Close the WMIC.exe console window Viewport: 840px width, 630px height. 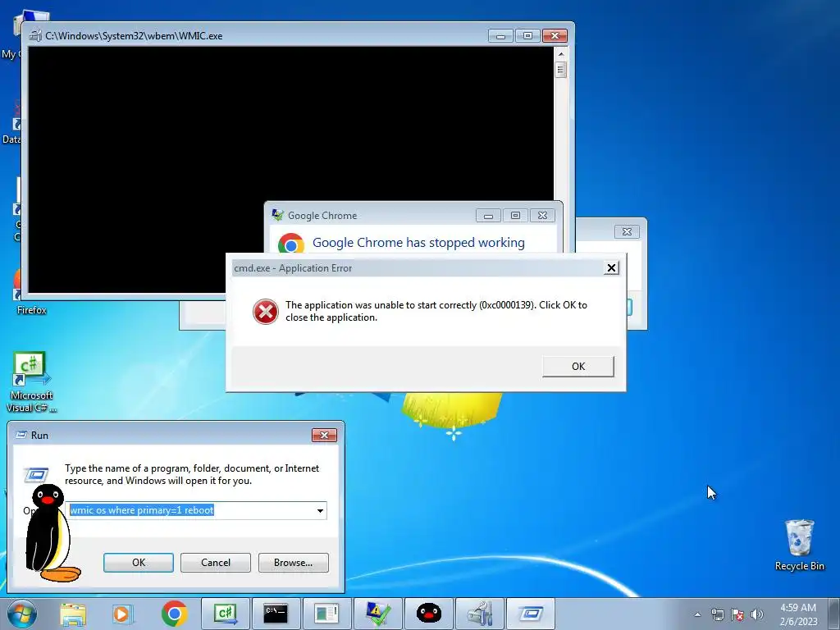(555, 36)
